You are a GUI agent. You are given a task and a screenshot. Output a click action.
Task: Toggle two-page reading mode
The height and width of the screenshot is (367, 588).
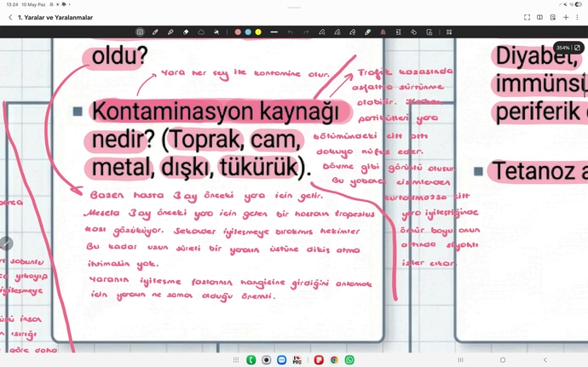coord(539,17)
